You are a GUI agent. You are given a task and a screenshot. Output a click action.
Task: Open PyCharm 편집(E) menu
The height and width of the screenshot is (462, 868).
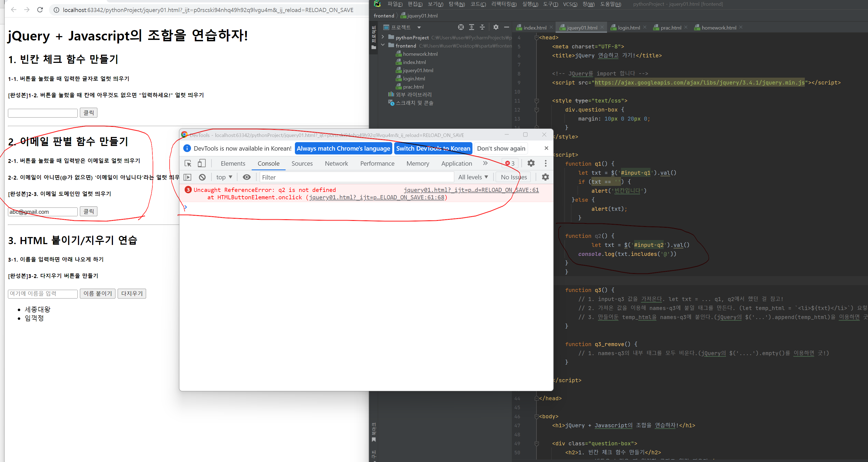point(415,4)
